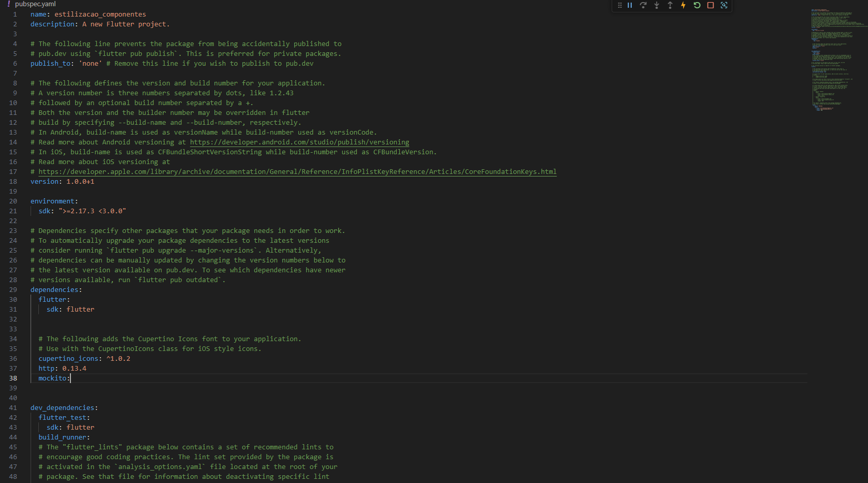Click line number 38 in the gutter
This screenshot has height=483, width=868.
point(13,378)
